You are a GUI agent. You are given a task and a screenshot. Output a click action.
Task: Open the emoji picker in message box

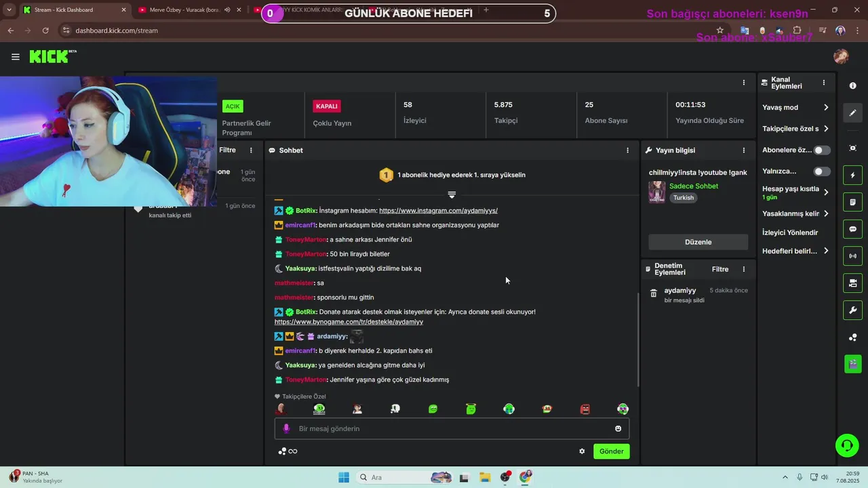click(618, 428)
